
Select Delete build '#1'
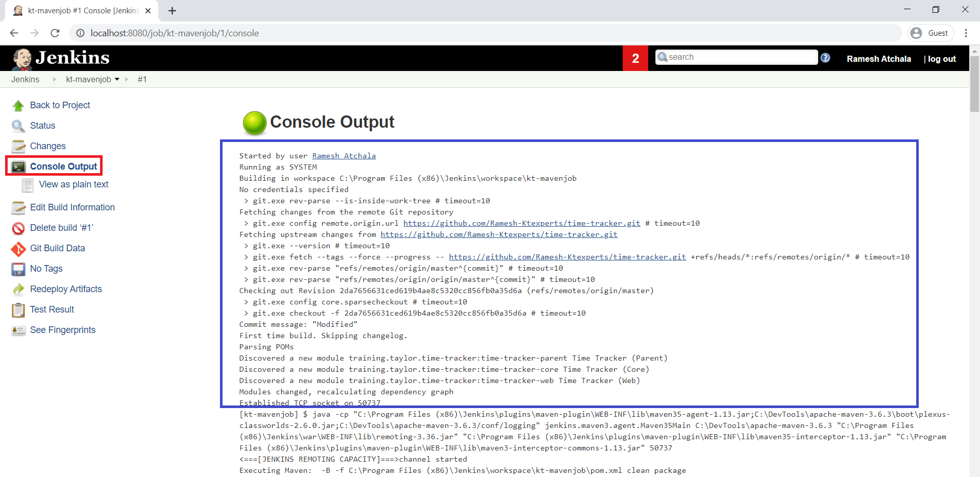[x=62, y=228]
